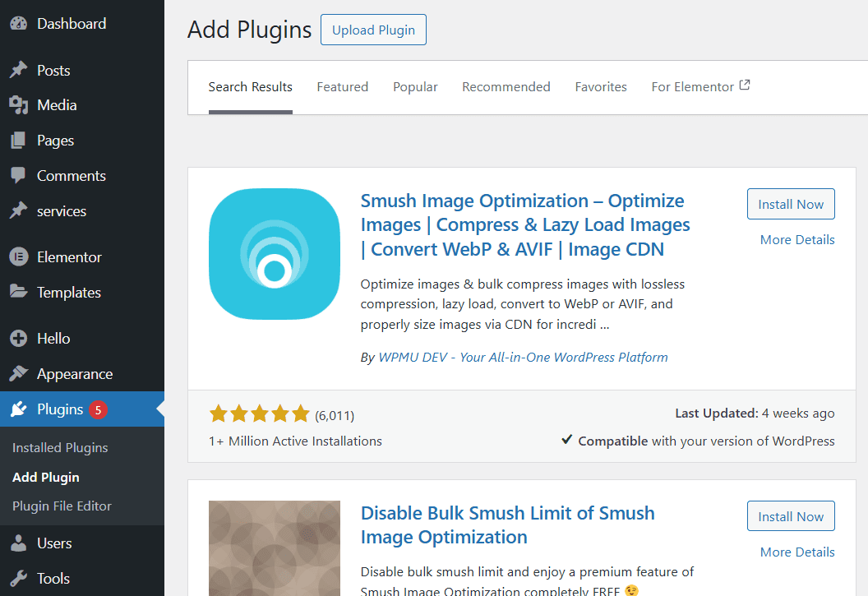The height and width of the screenshot is (596, 868).
Task: Switch to the Featured tab
Action: [342, 86]
